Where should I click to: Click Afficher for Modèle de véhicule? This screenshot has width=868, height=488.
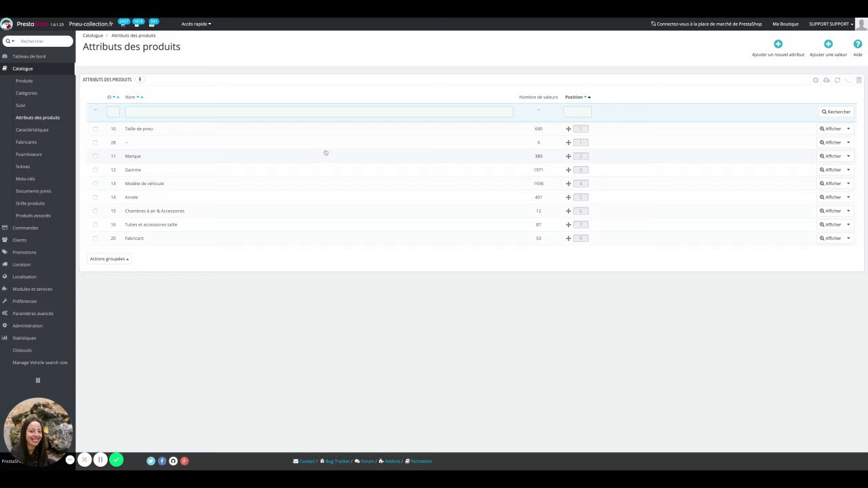(x=830, y=184)
